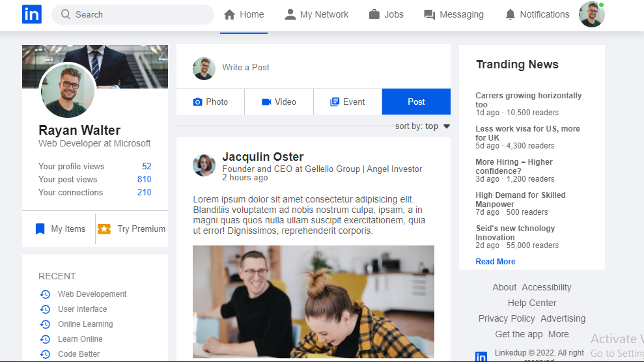Open the My Items link

[68, 229]
